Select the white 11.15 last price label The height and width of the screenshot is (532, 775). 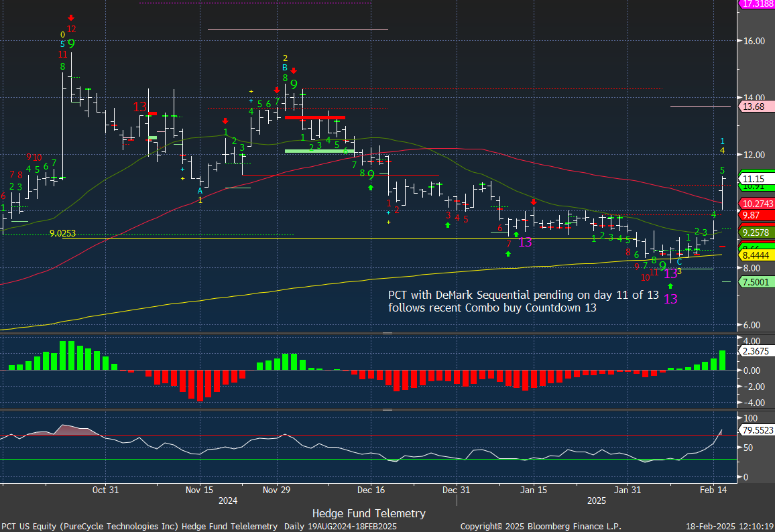[x=756, y=178]
